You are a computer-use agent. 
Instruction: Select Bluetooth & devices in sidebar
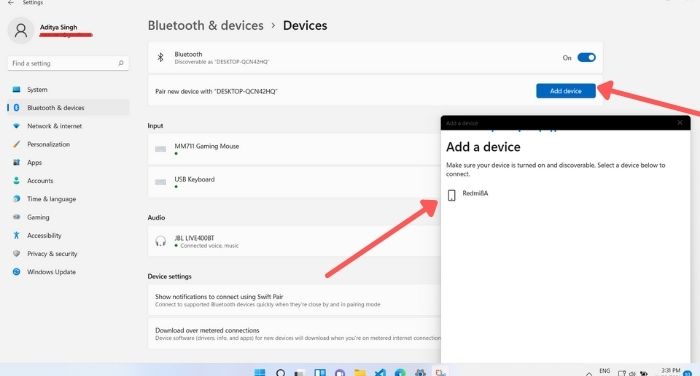[x=68, y=108]
